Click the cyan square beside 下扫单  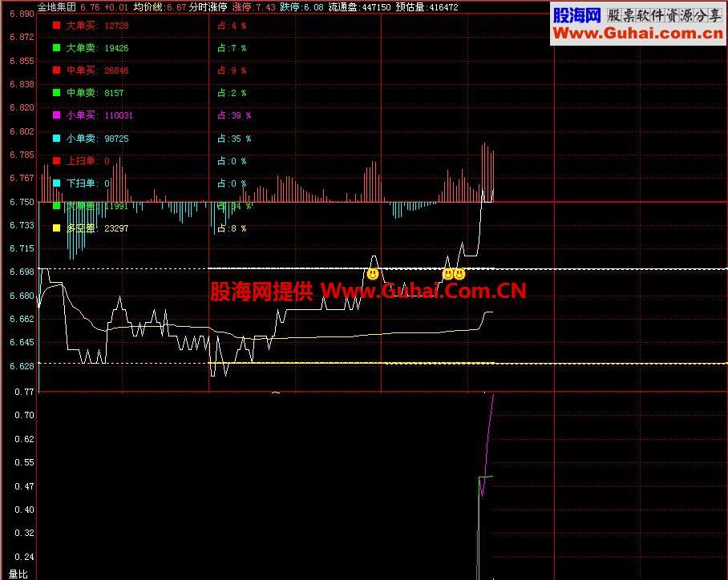[x=56, y=183]
